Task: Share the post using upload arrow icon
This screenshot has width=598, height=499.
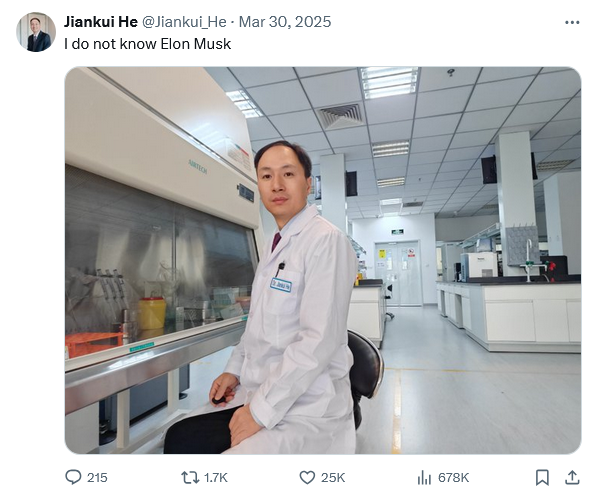Action: [x=572, y=477]
